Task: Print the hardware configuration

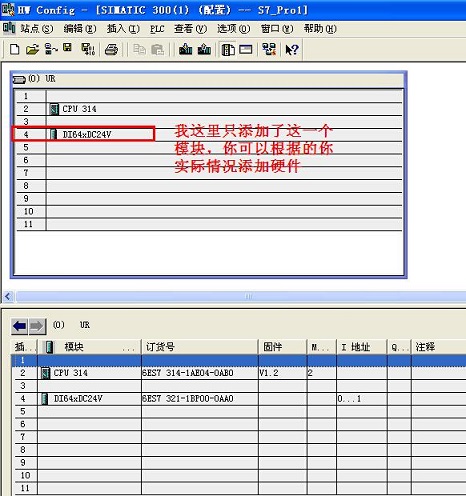Action: (x=111, y=49)
